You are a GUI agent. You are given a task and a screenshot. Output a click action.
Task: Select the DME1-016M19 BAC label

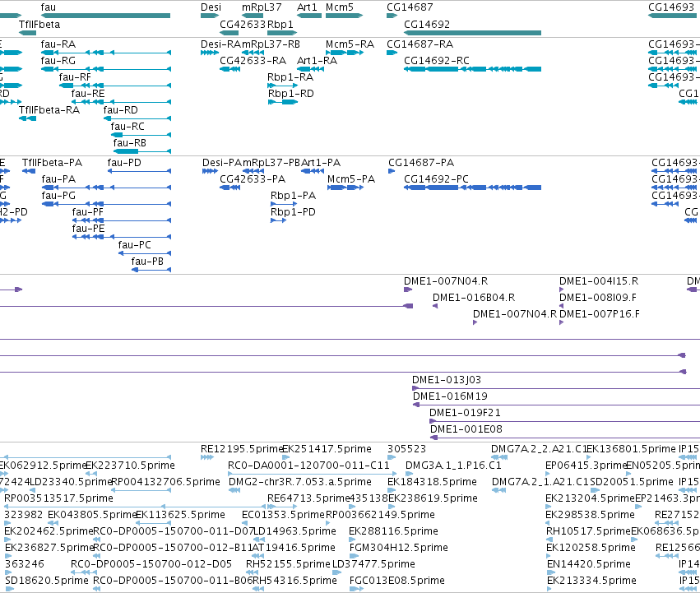point(450,396)
